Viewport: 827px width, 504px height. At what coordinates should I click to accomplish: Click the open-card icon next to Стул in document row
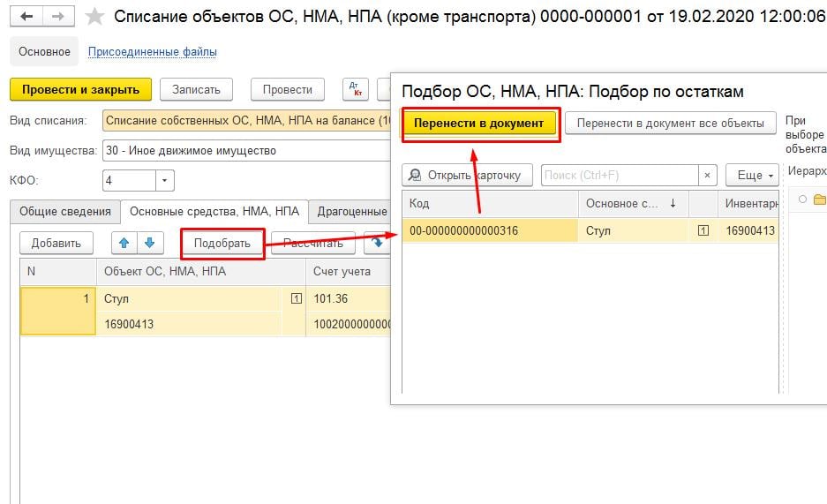click(x=297, y=299)
